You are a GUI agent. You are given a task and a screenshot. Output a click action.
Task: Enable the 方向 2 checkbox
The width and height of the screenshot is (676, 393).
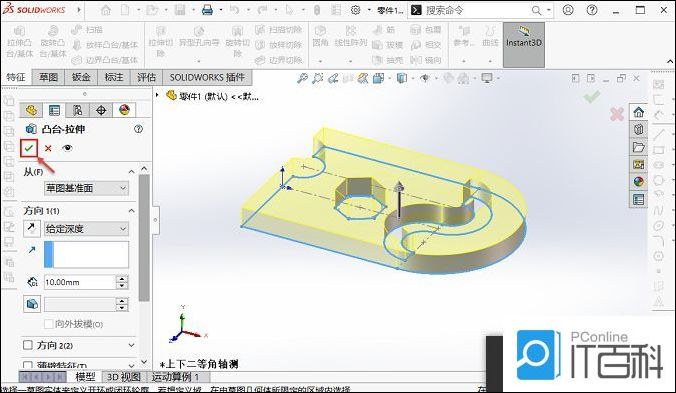tap(28, 345)
